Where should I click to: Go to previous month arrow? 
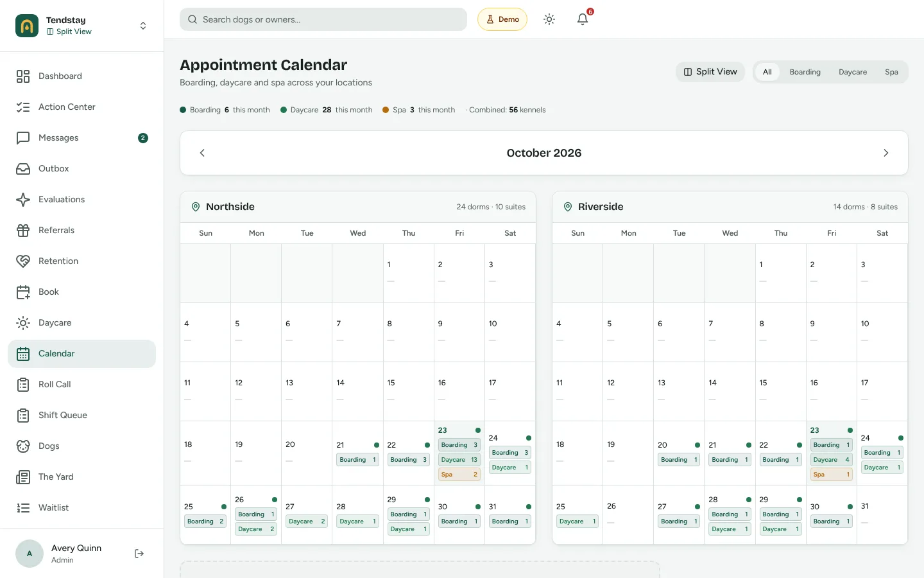[202, 153]
